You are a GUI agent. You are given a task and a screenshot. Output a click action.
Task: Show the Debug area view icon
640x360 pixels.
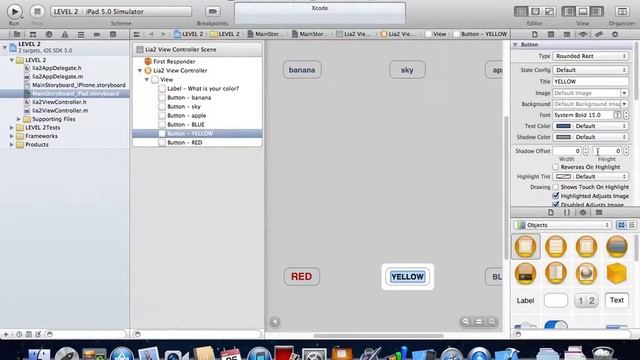point(583,11)
